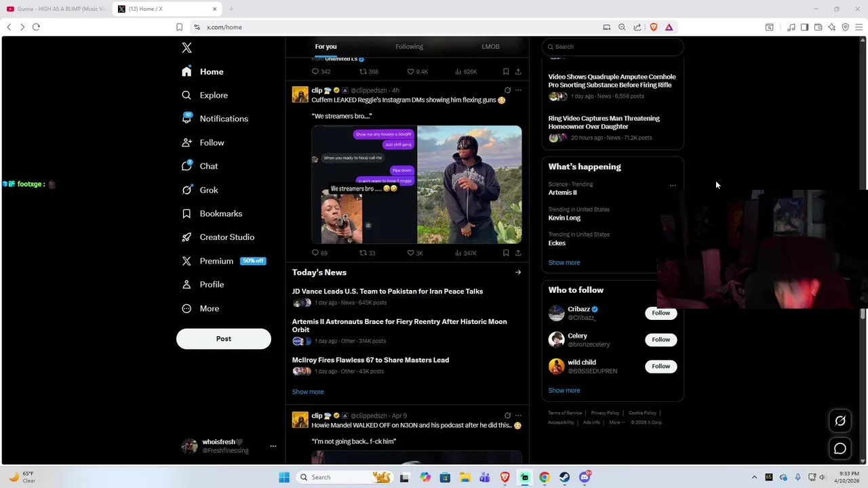Open Profile in the sidebar
This screenshot has width=868, height=488.
[x=203, y=285]
